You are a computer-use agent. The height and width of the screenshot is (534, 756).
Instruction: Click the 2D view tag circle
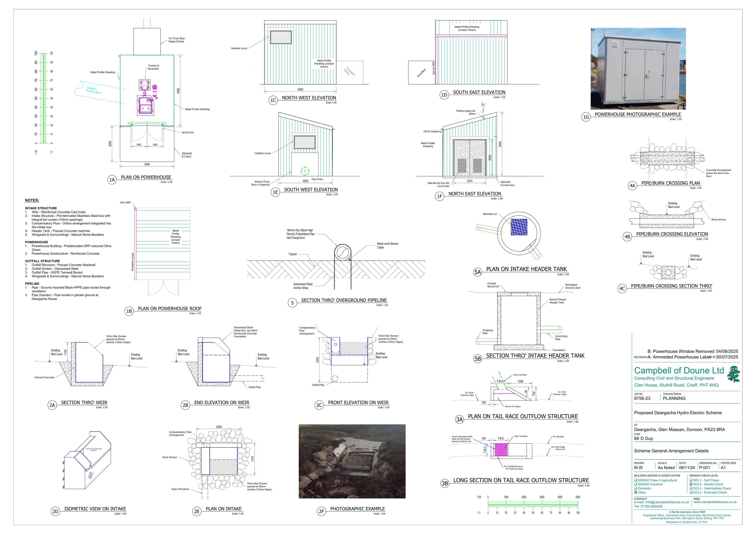(55, 512)
